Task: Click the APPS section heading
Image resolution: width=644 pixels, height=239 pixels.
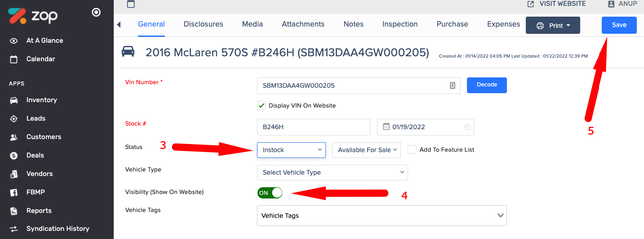Action: click(17, 84)
